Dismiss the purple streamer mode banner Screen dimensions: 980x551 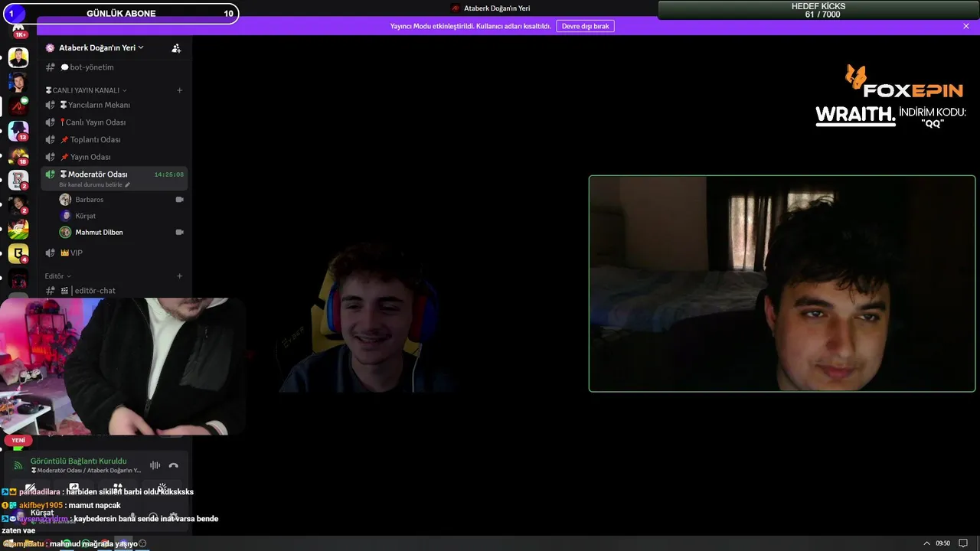point(966,26)
